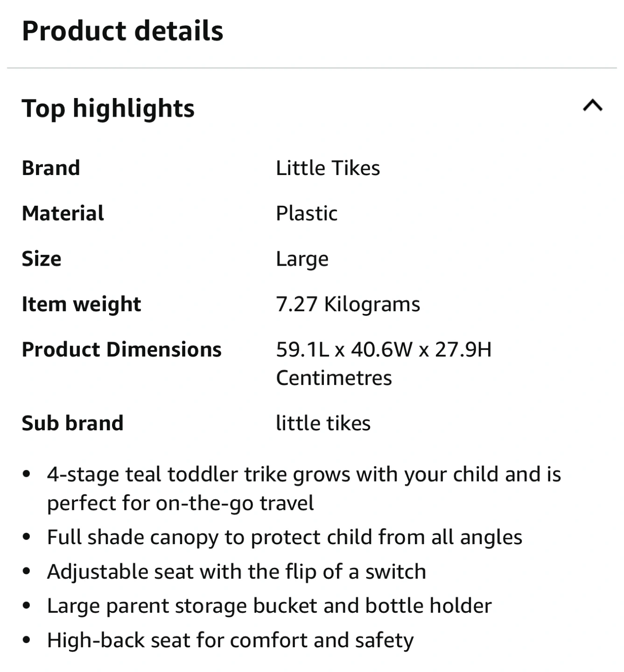Select the lowercase little tikes sub brand value
The width and height of the screenshot is (624, 672).
point(323,423)
